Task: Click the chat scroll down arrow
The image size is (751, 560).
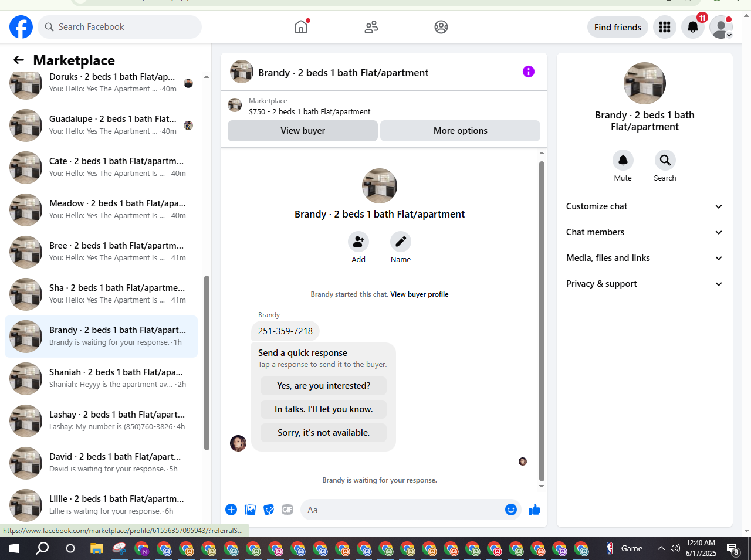Action: click(542, 486)
